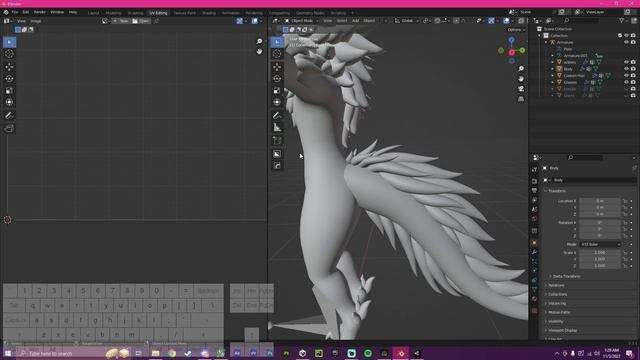Switch to the Geometry Nodes workspace tab
Image resolution: width=640 pixels, height=360 pixels.
[x=310, y=13]
